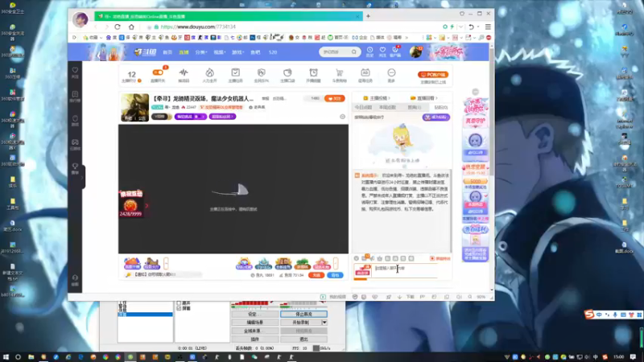Open the 直播 live nav item
Viewport: 644px width, 362px height.
pyautogui.click(x=184, y=52)
